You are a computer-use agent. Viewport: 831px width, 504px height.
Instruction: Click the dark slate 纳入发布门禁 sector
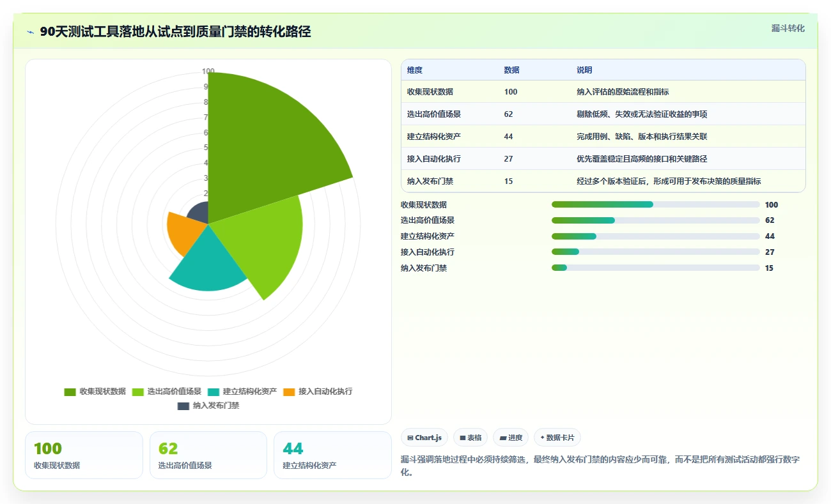point(201,213)
